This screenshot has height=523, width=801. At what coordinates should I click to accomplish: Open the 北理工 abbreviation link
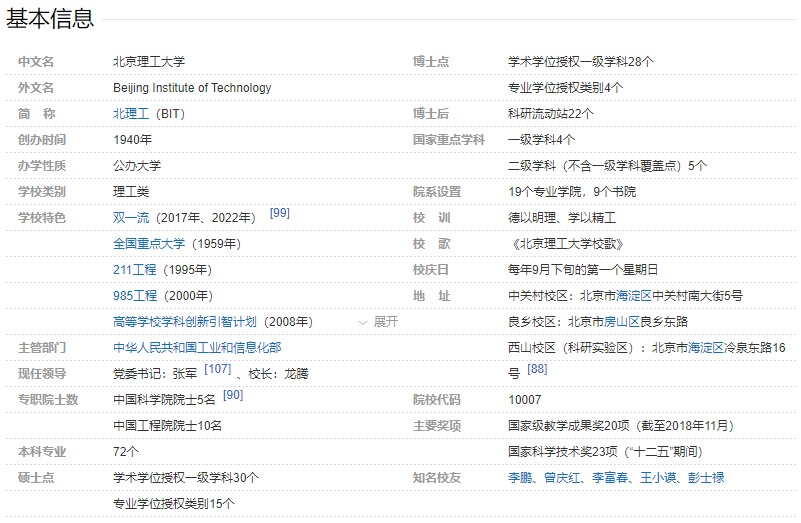pyautogui.click(x=130, y=114)
